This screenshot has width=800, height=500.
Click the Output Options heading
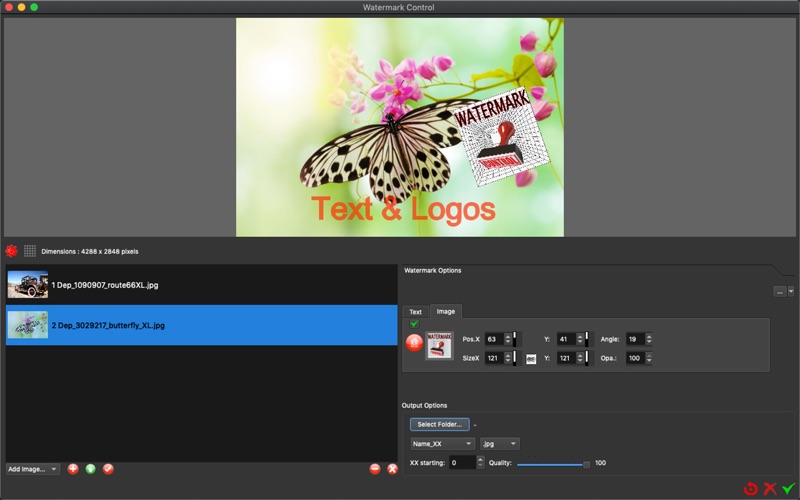coord(424,406)
